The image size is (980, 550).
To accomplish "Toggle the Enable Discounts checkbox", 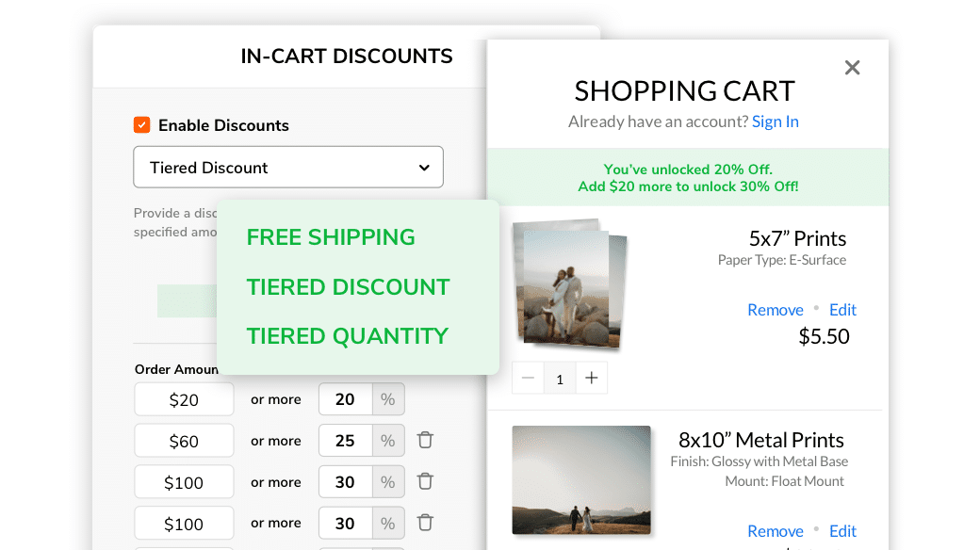I will coord(143,124).
